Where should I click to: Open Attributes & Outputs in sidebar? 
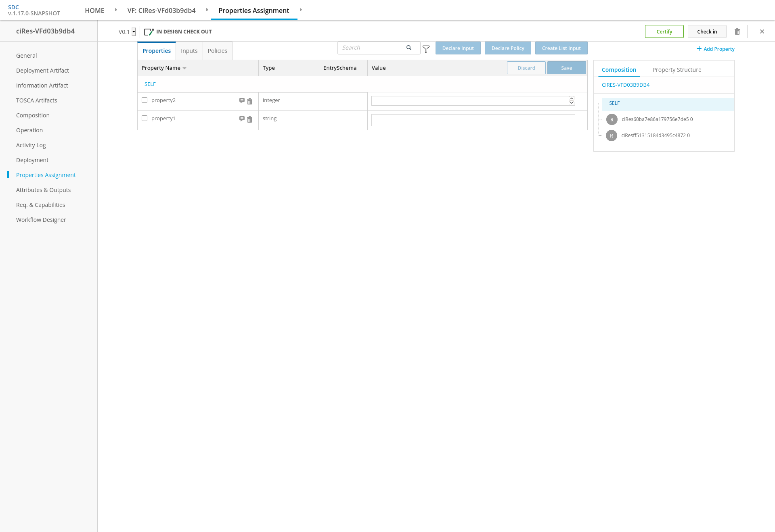[43, 190]
